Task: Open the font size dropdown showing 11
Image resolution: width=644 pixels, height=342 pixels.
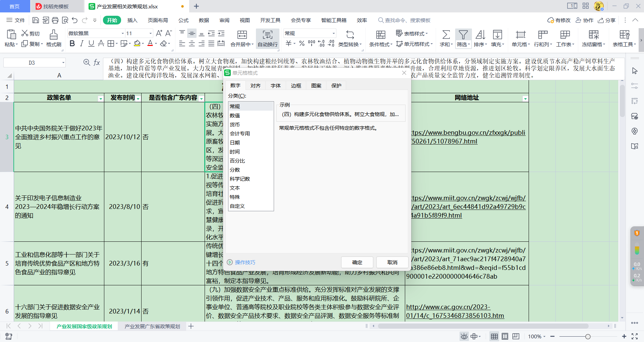Action: point(150,34)
